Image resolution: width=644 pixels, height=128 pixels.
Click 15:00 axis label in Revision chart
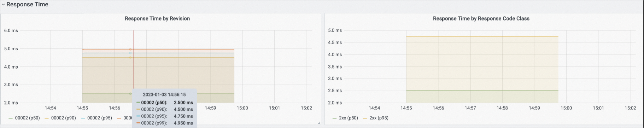242,108
